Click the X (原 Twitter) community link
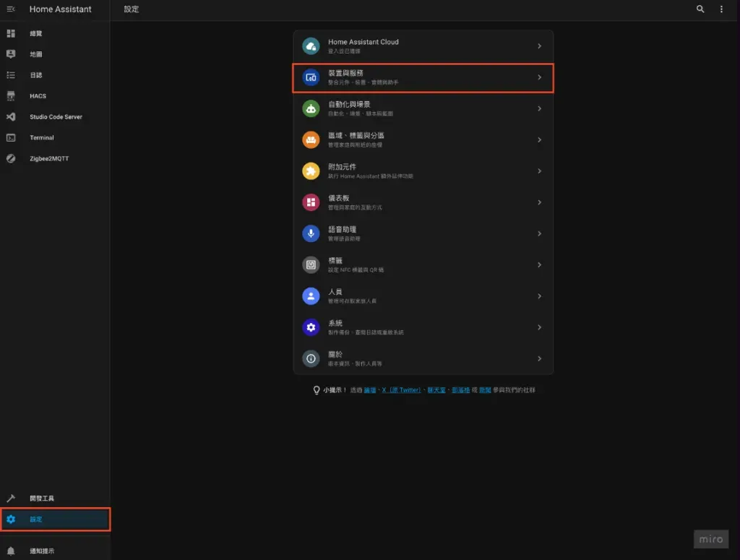Image resolution: width=740 pixels, height=560 pixels. (x=401, y=390)
